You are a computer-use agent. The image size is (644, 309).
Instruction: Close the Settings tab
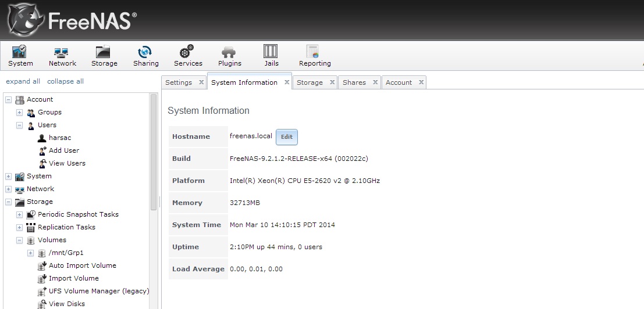tap(201, 82)
